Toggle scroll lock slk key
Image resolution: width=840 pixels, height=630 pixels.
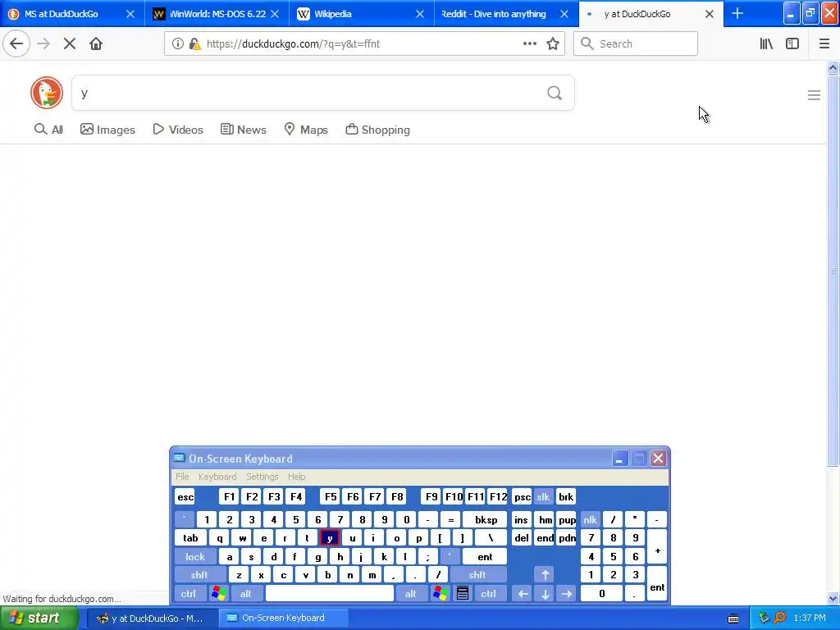point(543,497)
